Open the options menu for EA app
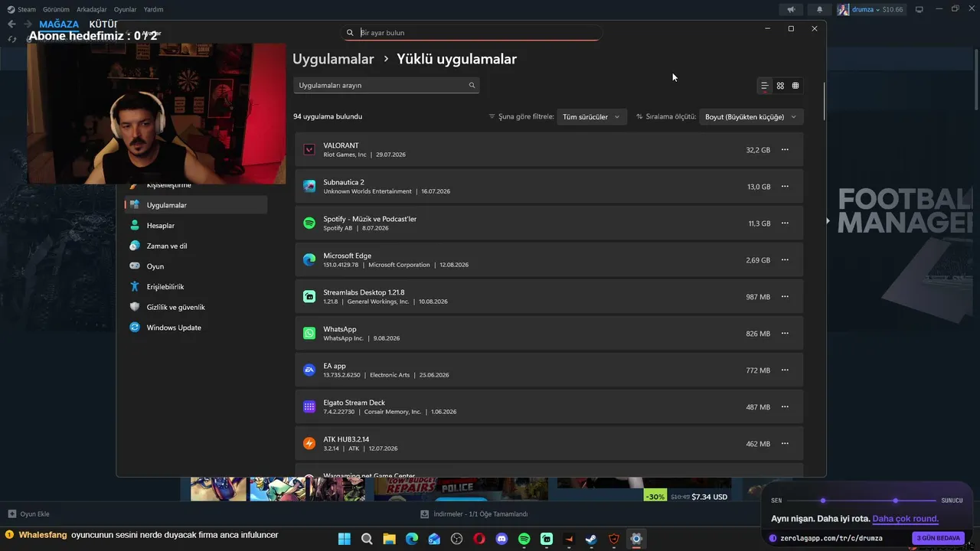Screen dimensions: 980x551 pos(784,370)
